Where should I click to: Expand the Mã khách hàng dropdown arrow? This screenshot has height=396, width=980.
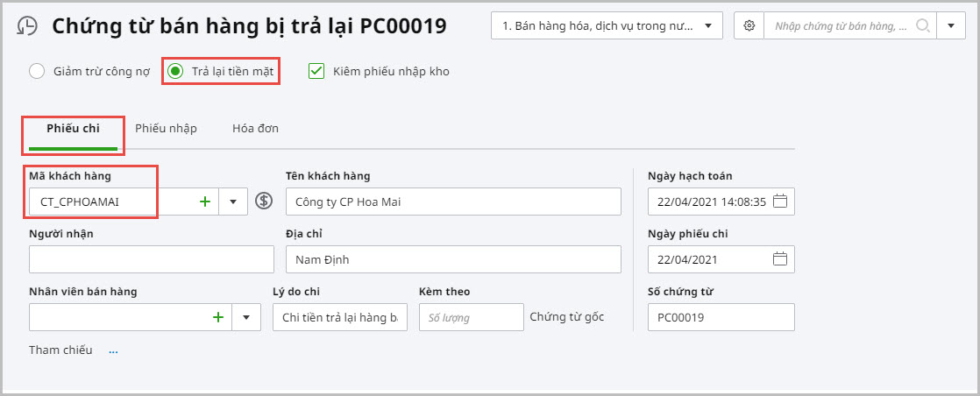point(233,202)
